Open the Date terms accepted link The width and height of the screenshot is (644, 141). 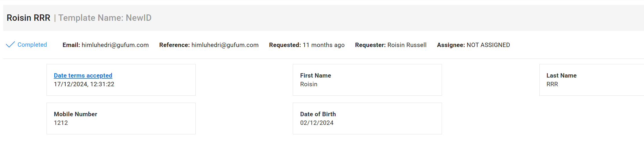pyautogui.click(x=83, y=76)
